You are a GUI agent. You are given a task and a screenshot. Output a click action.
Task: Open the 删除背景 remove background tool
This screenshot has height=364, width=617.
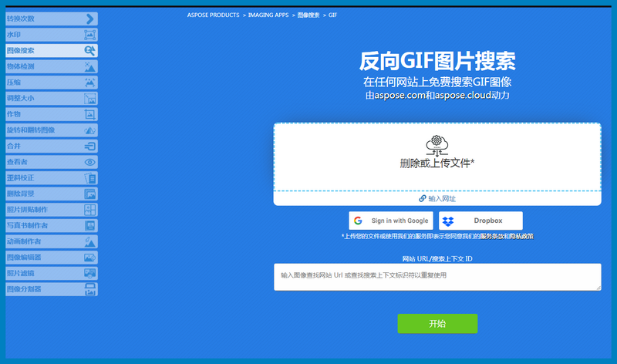point(52,194)
